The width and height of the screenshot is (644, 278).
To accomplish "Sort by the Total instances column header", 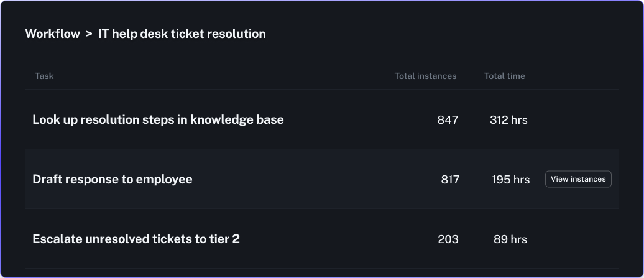I will (425, 76).
